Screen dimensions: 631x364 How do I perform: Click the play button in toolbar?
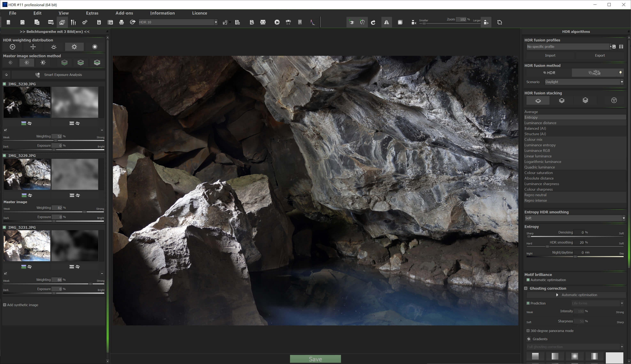click(277, 22)
